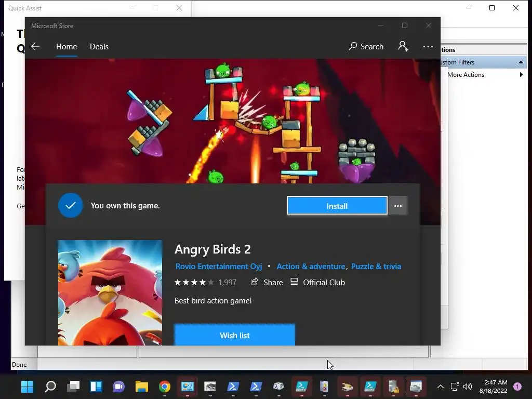Viewport: 532px width, 399px height.
Task: Open the clock showing 2:47 AM
Action: 493,387
